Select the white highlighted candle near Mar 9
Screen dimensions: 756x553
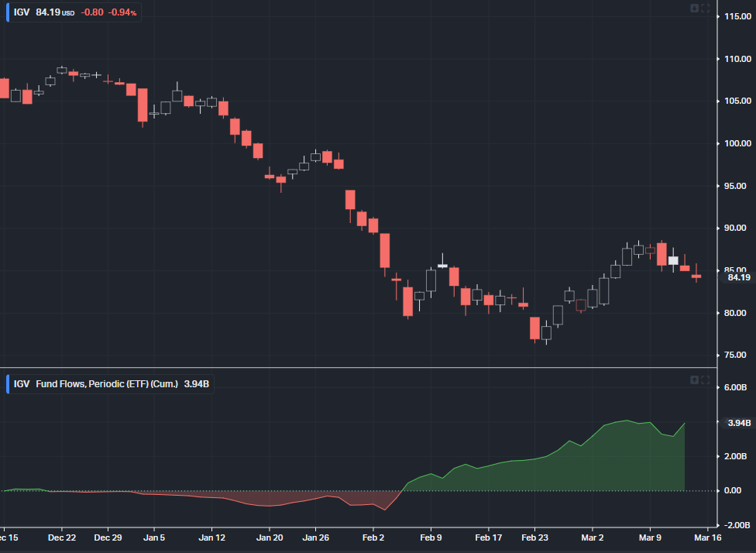coord(673,261)
